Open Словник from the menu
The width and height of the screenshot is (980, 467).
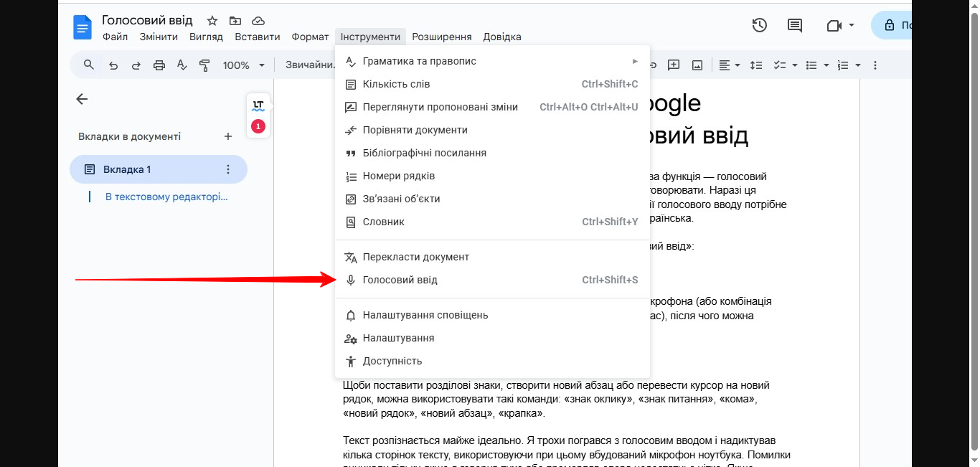[x=492, y=222]
